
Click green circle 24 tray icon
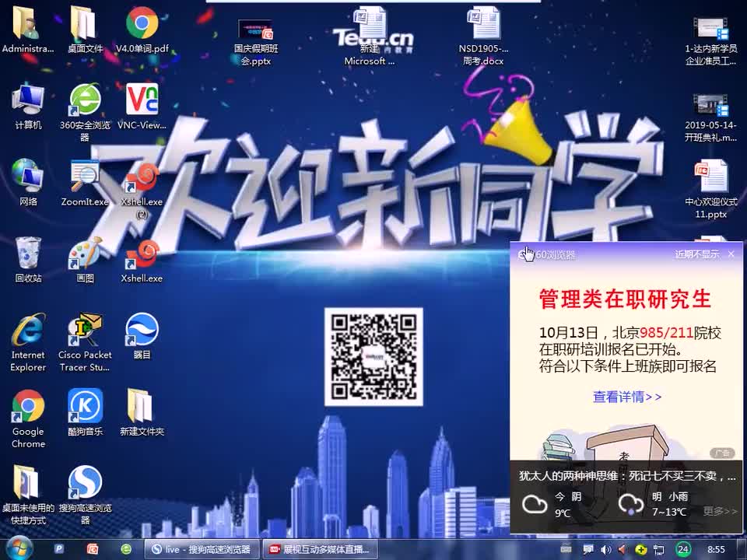[683, 550]
